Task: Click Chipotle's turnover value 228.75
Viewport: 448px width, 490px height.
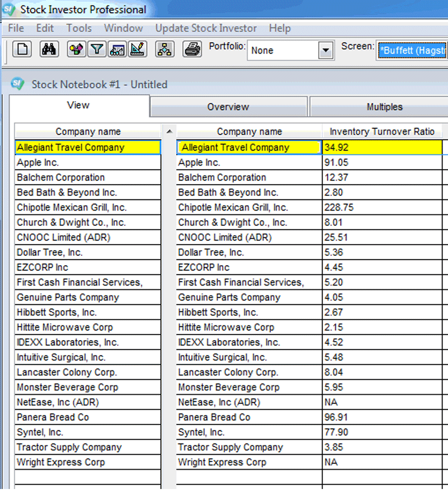Action: (382, 207)
